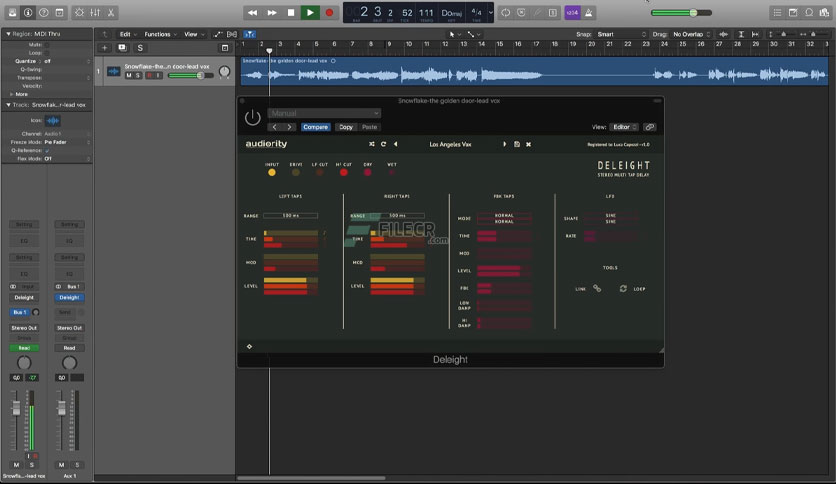The height and width of the screenshot is (484, 836).
Task: Open the Loop Browser icon
Action: (x=809, y=12)
